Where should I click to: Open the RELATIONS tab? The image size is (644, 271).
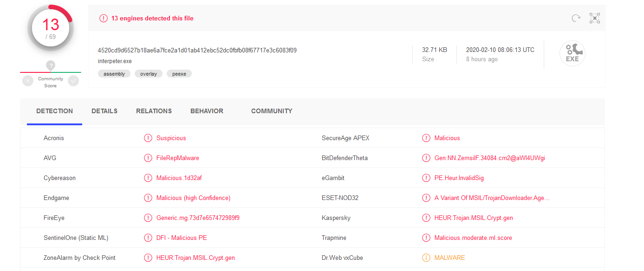pos(154,111)
